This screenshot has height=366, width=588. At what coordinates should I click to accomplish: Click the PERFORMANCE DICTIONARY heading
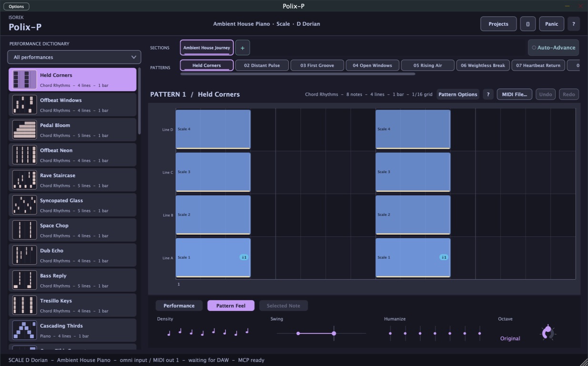pos(40,44)
